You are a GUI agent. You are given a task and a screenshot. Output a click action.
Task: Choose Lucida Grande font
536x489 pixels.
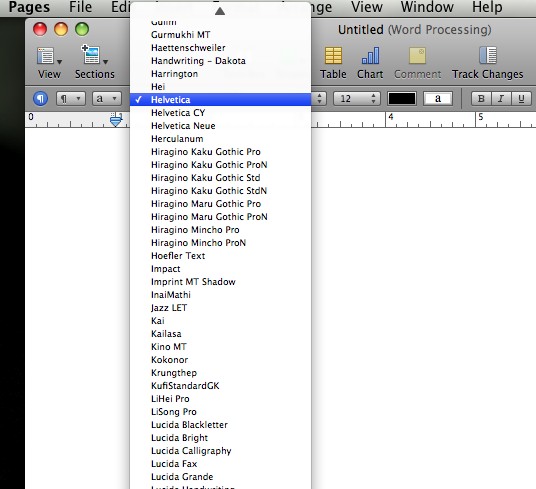(x=220, y=477)
